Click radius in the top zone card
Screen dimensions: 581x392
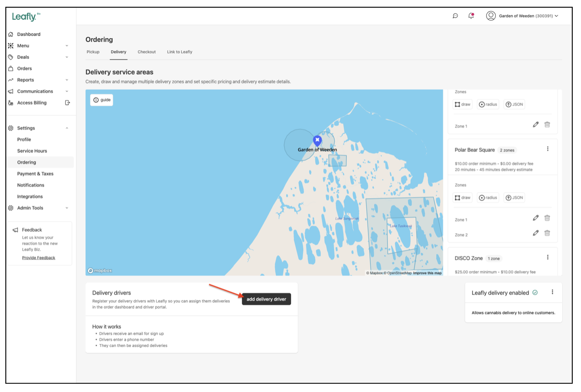pyautogui.click(x=488, y=104)
